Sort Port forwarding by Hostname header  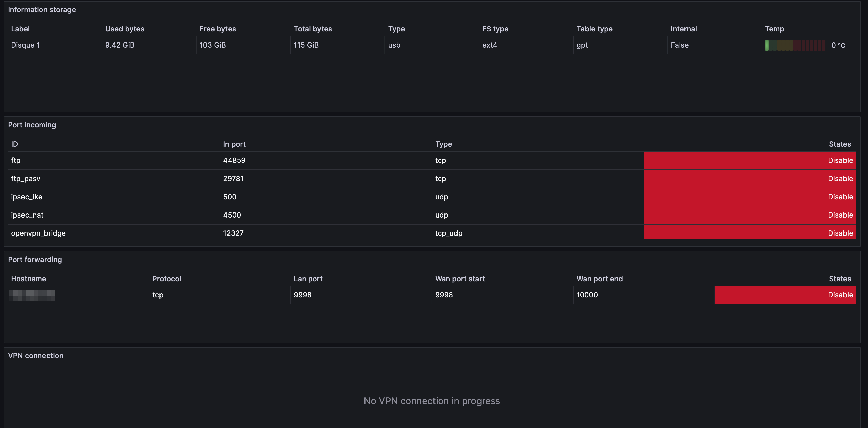tap(29, 279)
